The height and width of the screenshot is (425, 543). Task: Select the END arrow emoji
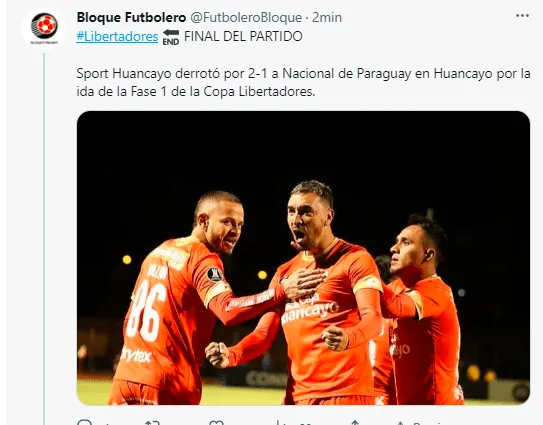pos(171,37)
